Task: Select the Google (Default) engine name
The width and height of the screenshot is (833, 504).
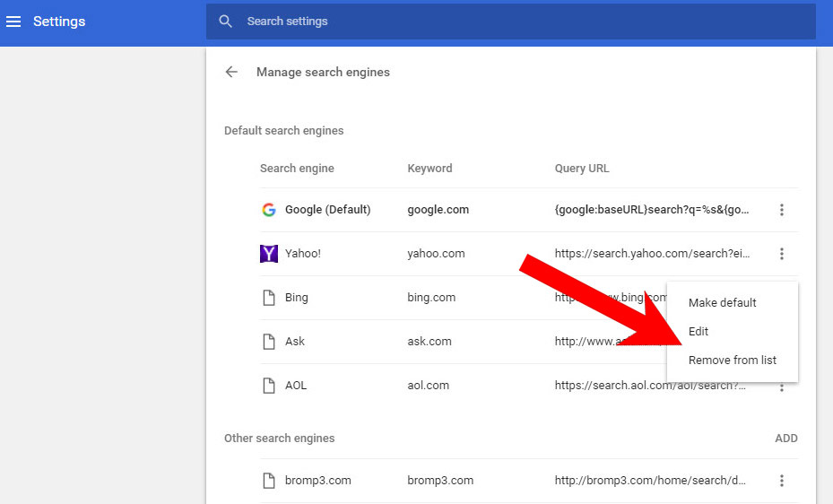Action: coord(328,209)
